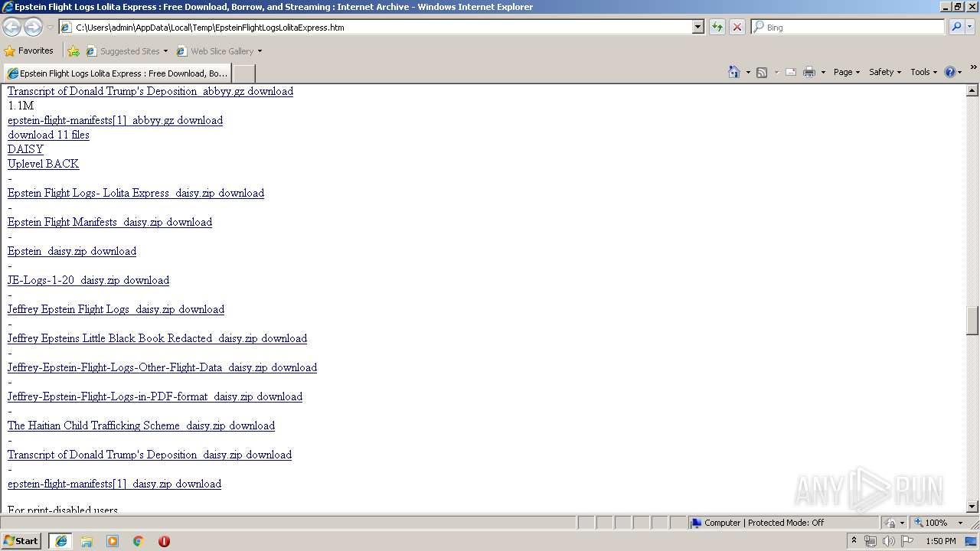Viewport: 980px width, 551px height.
Task: Click the epstein-flight-manifests[1]_abbyy.gz download link
Action: [x=115, y=120]
